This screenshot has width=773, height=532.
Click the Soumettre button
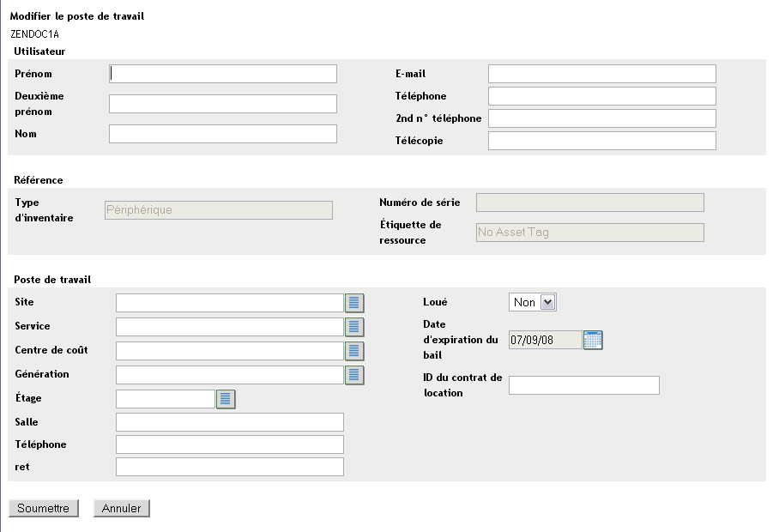point(44,508)
